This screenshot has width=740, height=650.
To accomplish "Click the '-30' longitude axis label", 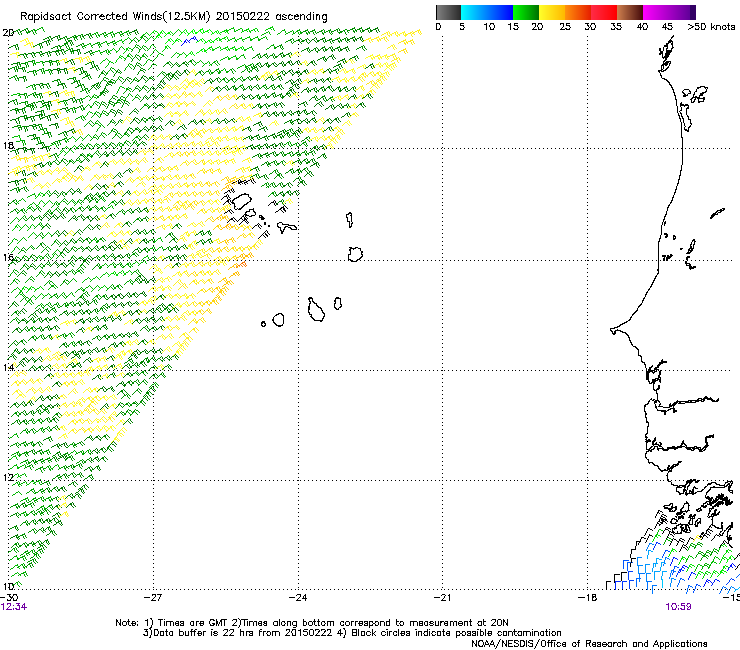I will pos(9,597).
